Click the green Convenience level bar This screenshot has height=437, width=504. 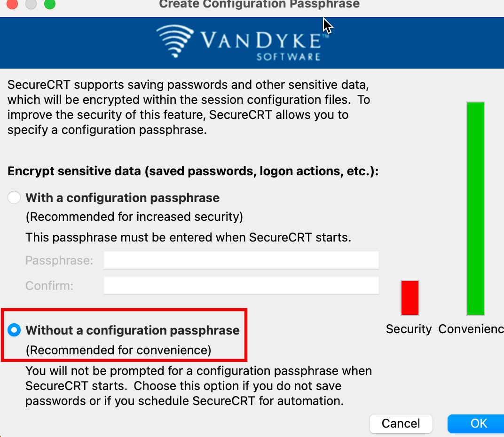[x=475, y=208]
